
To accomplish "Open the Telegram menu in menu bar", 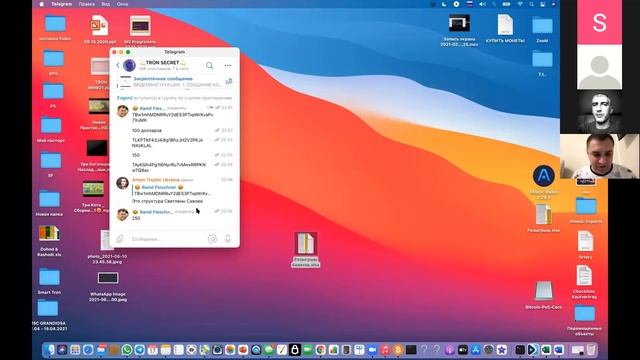I will [62, 4].
